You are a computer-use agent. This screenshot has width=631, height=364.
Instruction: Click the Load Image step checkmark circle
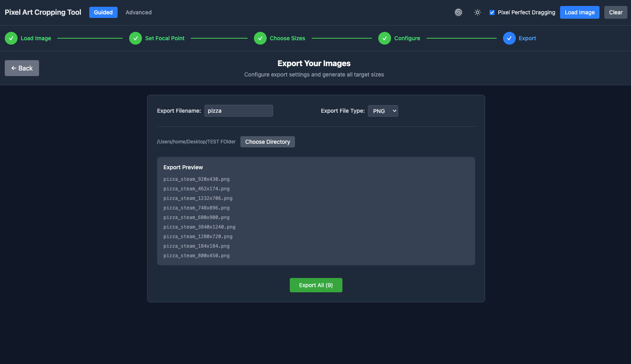tap(11, 38)
